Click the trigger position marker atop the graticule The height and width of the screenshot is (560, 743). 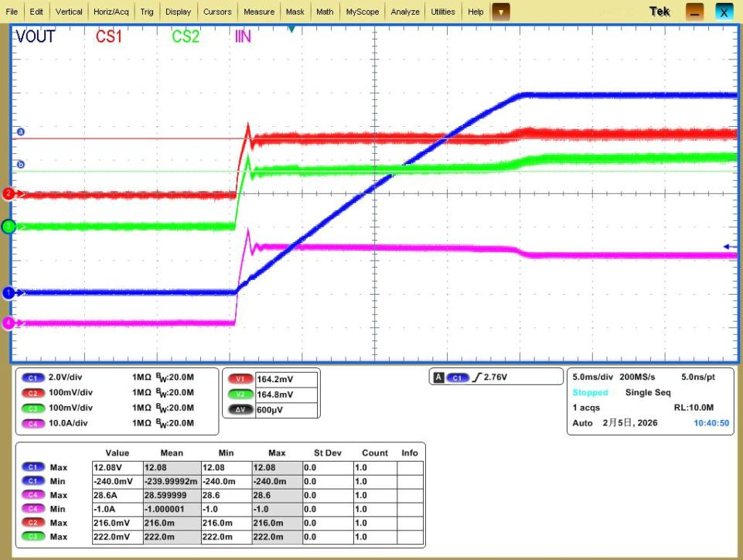point(291,29)
